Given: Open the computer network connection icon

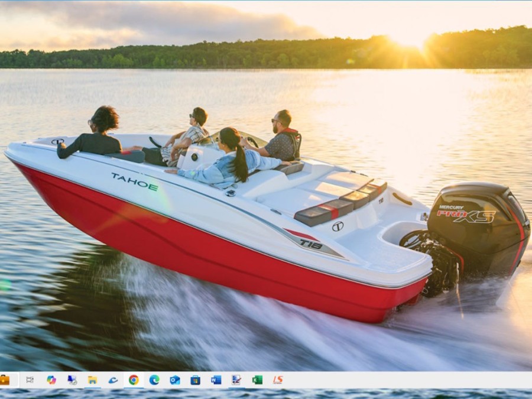Looking at the screenshot, I should tap(72, 380).
